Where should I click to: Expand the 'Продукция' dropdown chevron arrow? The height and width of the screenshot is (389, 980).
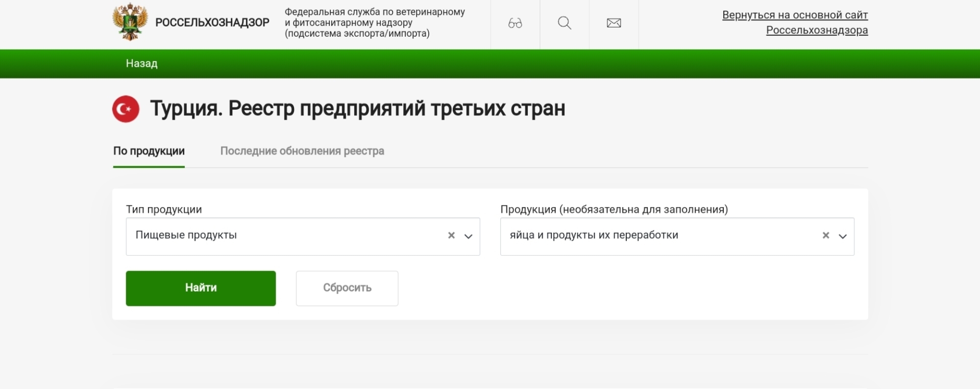coord(843,236)
